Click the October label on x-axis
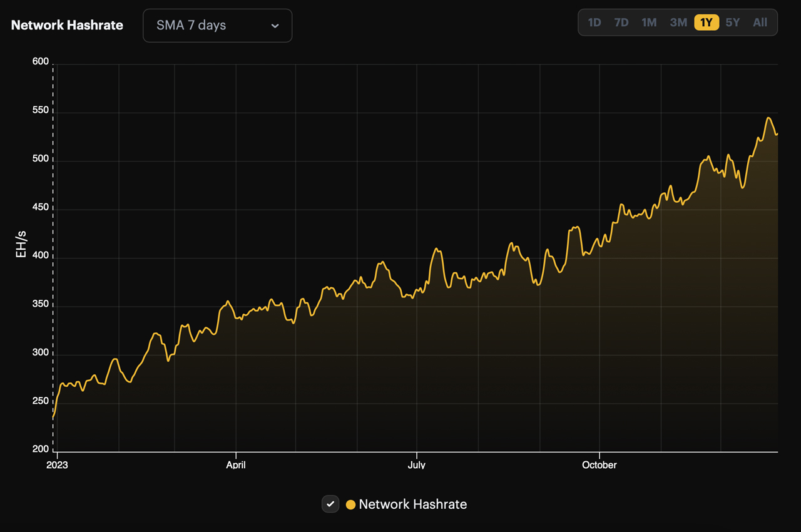Image resolution: width=801 pixels, height=532 pixels. (x=599, y=465)
